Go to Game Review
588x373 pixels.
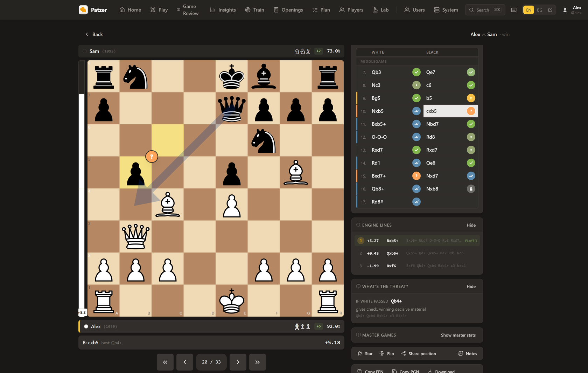pyautogui.click(x=188, y=10)
